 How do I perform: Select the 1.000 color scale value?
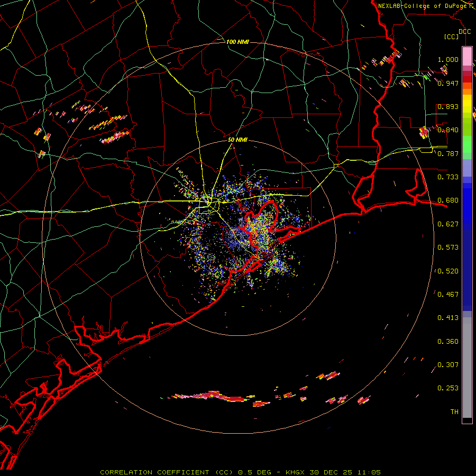click(448, 59)
